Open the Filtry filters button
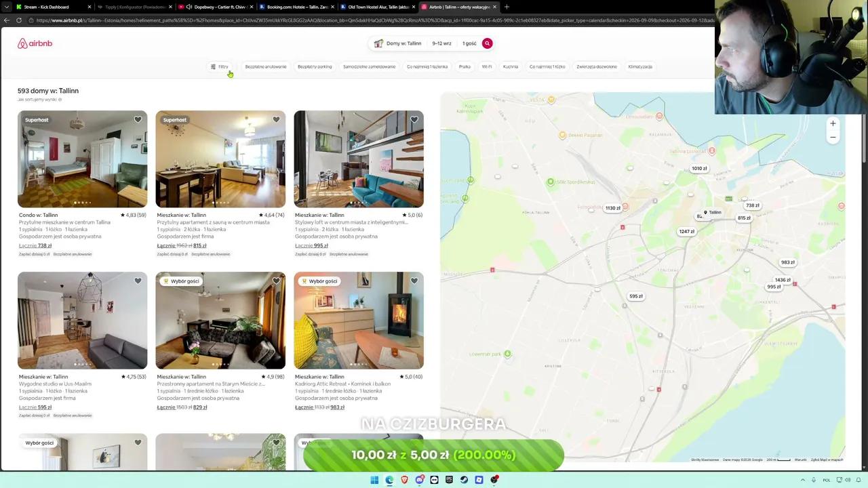Viewport: 868px width, 488px height. point(220,66)
